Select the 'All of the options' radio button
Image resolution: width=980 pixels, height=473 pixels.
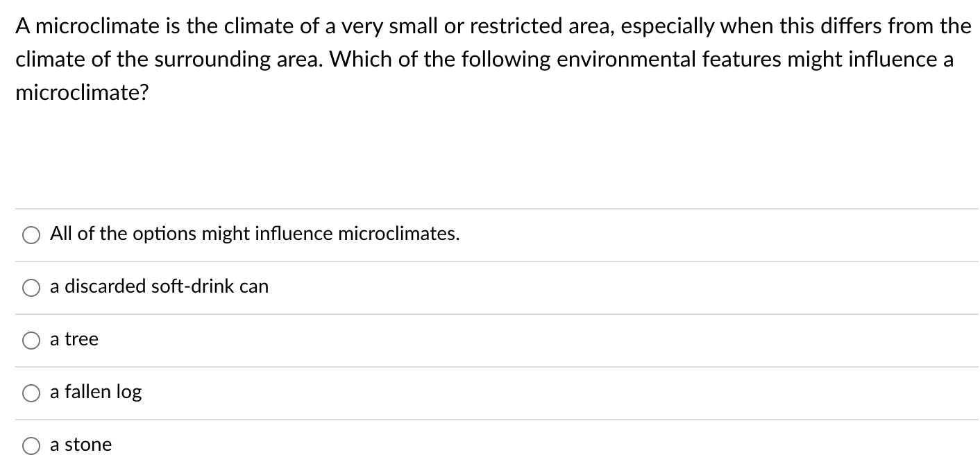click(31, 236)
